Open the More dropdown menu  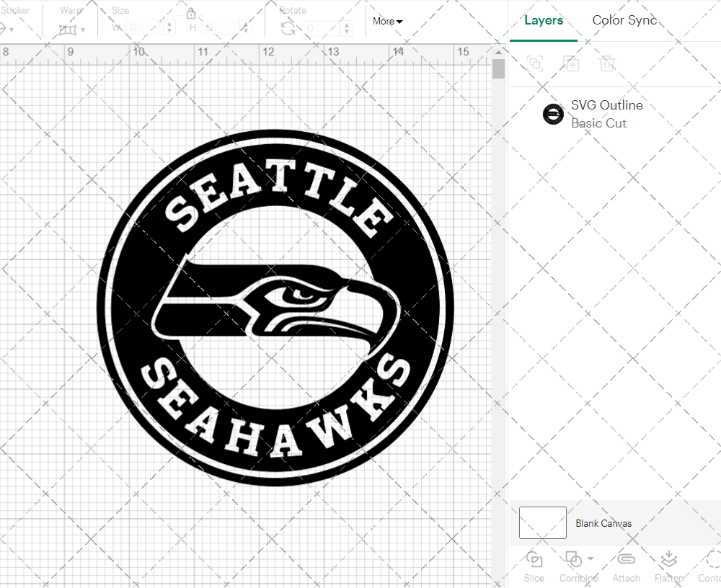point(388,22)
